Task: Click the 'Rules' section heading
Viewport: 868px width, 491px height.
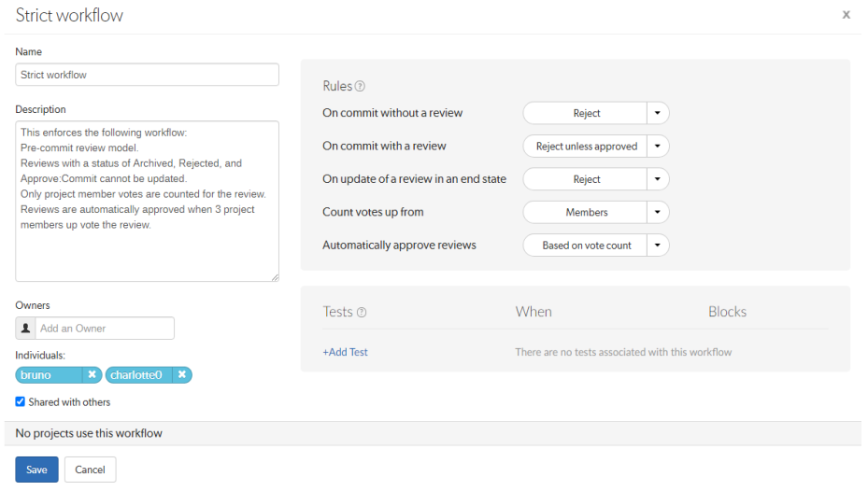Action: coord(337,86)
